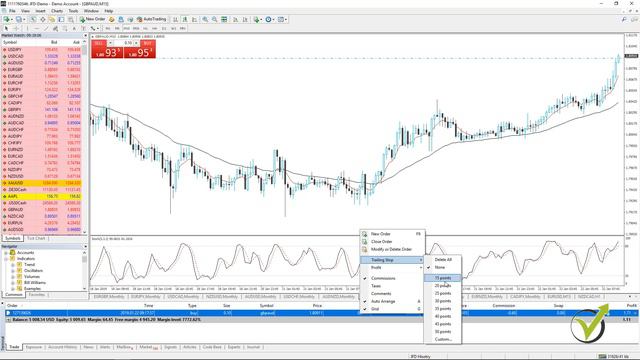Tile windows using the grid icon
The width and height of the screenshot is (640, 360).
coord(224,19)
